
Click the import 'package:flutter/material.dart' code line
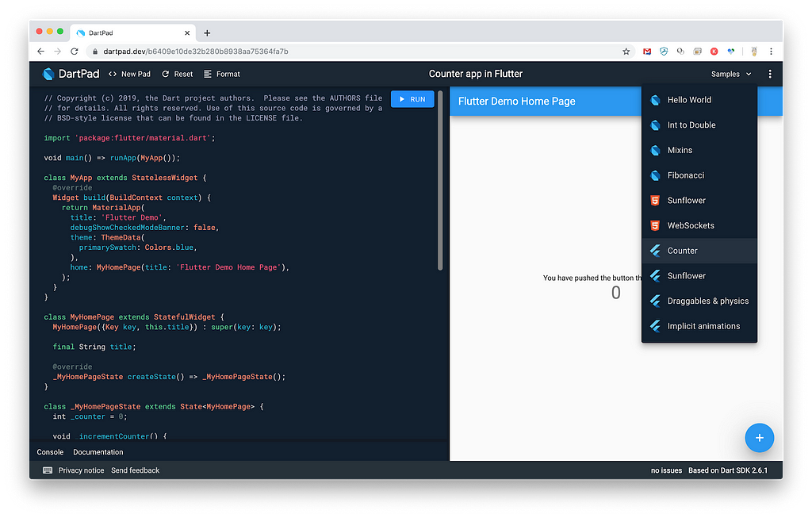click(129, 138)
